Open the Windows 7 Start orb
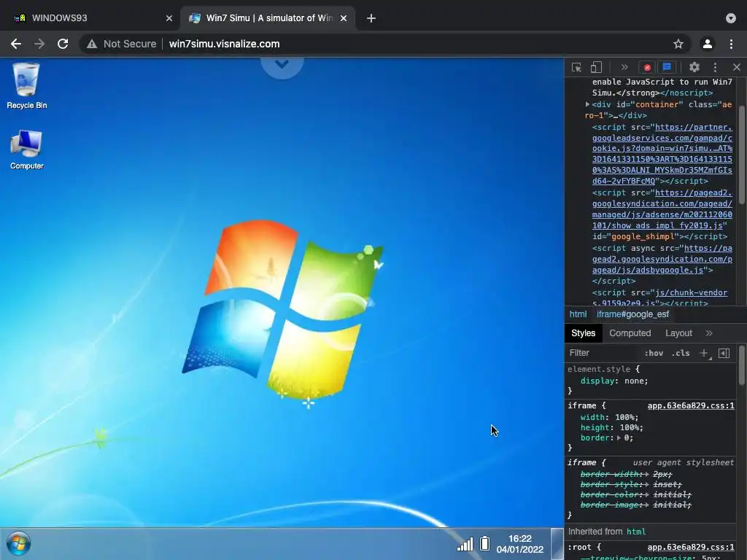Viewport: 747px width, 560px height. pyautogui.click(x=18, y=543)
